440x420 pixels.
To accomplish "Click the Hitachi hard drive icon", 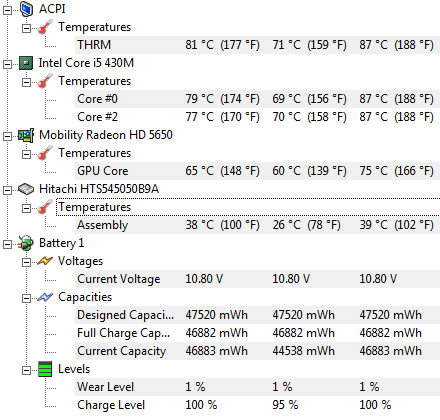I will click(26, 189).
